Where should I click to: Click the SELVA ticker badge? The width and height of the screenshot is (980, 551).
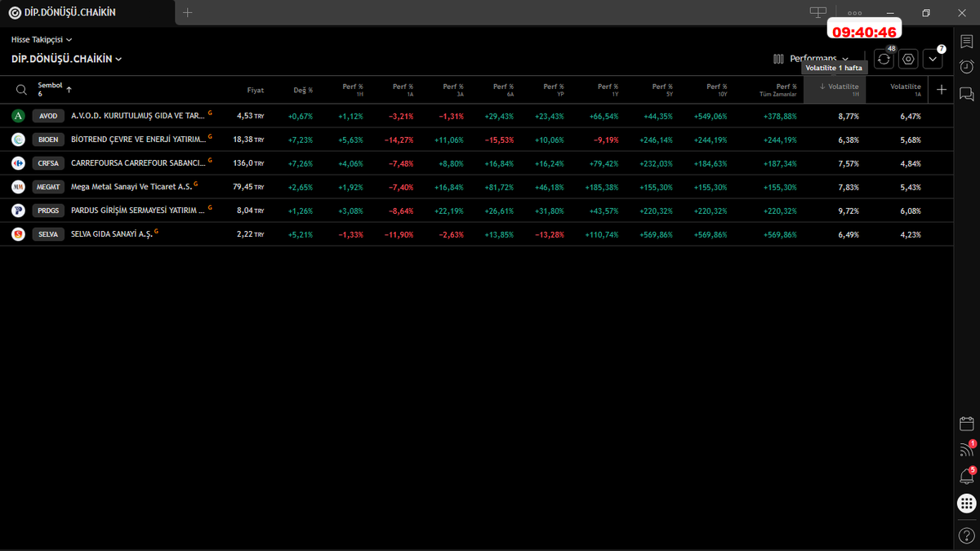coord(48,234)
